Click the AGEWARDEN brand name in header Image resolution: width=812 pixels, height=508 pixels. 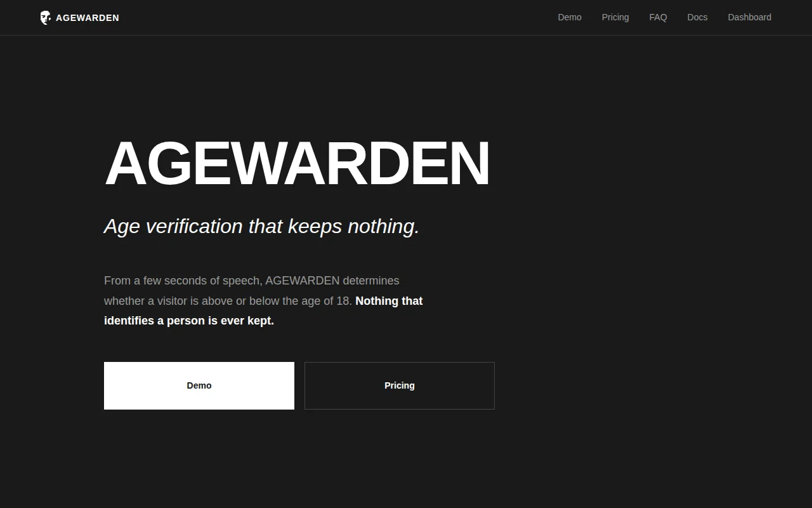(x=88, y=18)
